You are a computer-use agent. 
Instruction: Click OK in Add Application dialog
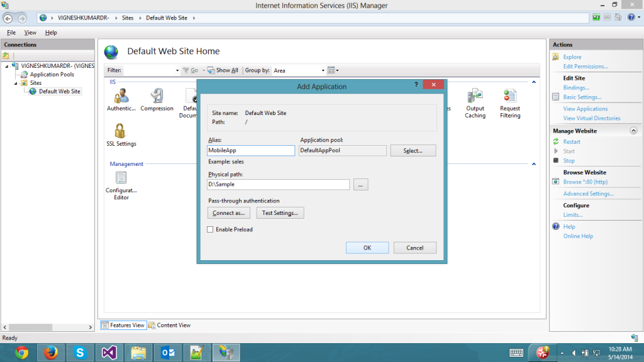(x=367, y=248)
